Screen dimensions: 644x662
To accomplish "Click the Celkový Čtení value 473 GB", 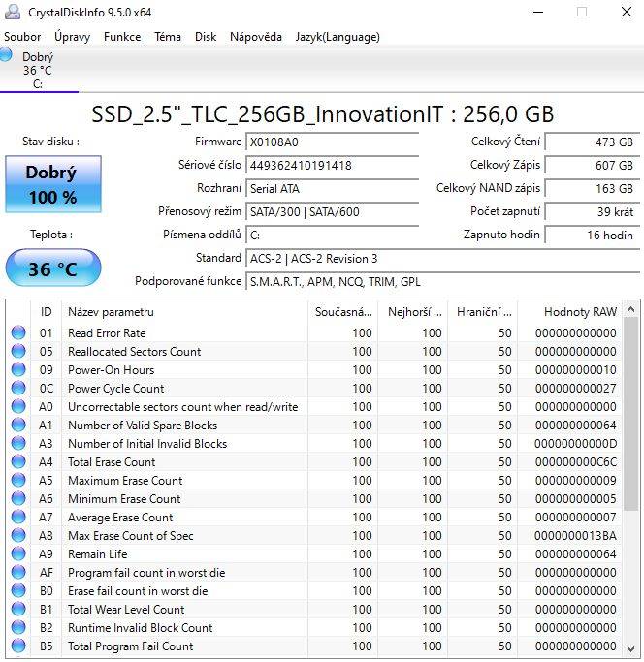I will pyautogui.click(x=592, y=142).
